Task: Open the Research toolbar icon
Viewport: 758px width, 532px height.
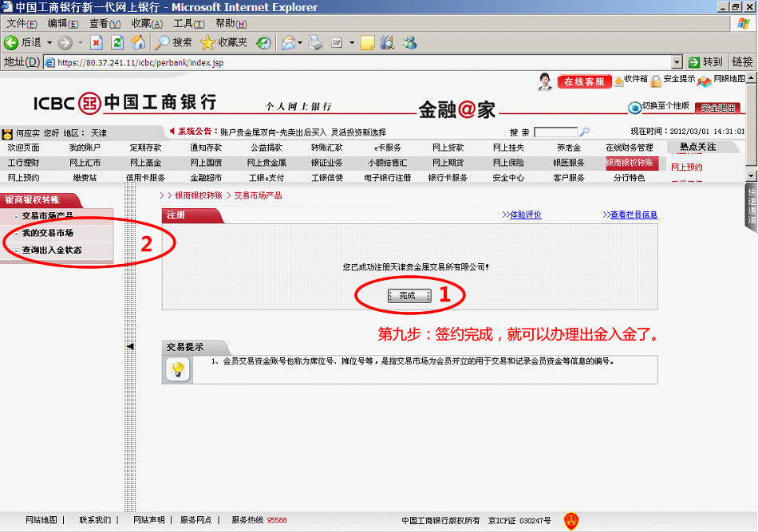Action: point(387,43)
